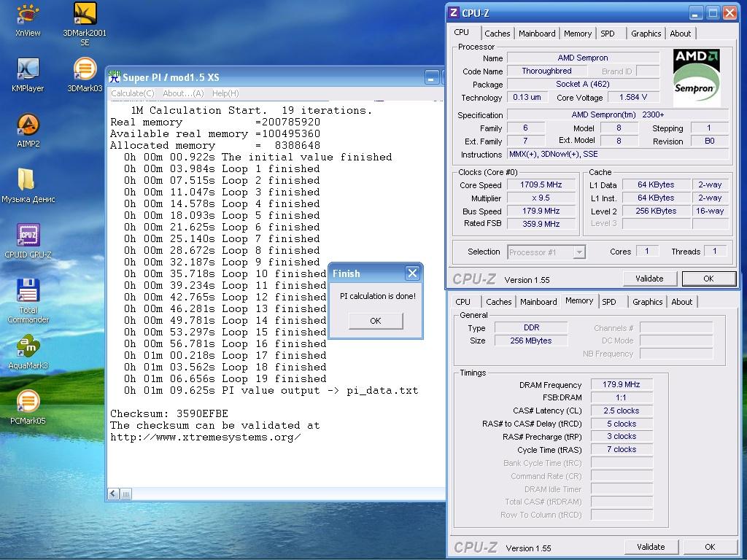This screenshot has width=747, height=560.
Task: Open the Calculate(C) menu in Super PI
Action: [x=133, y=93]
